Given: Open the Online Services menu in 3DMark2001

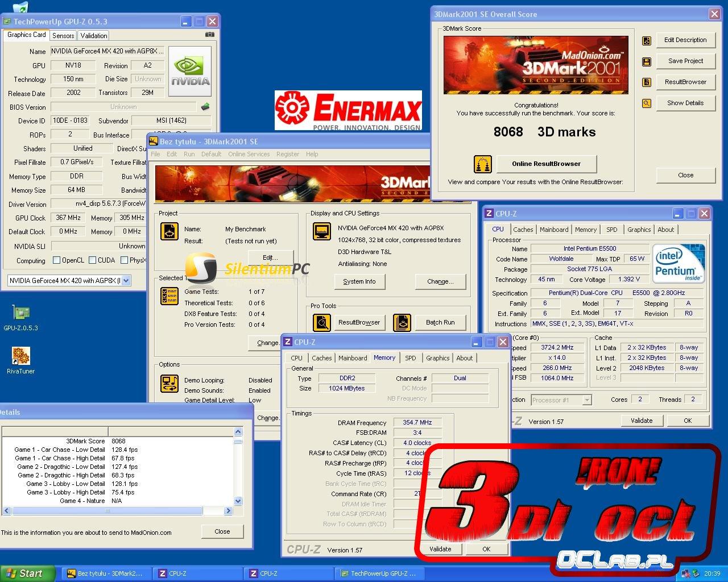Looking at the screenshot, I should (x=249, y=154).
